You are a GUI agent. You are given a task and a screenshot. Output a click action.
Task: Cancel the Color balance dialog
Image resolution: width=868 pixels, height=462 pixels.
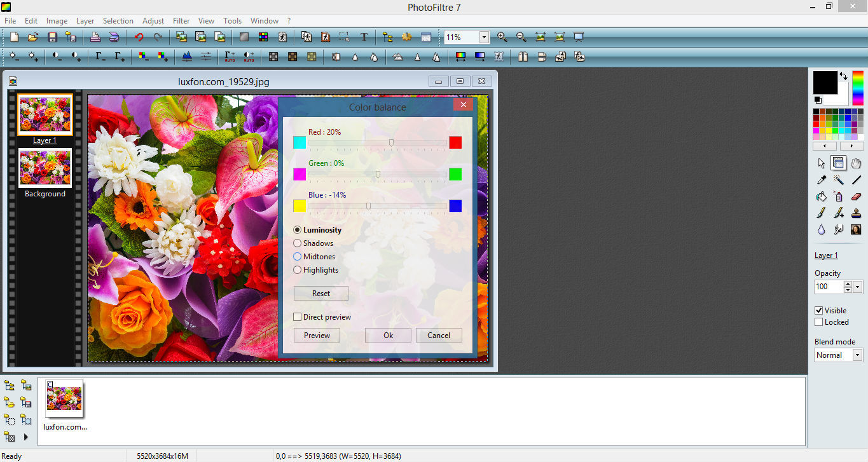point(439,336)
